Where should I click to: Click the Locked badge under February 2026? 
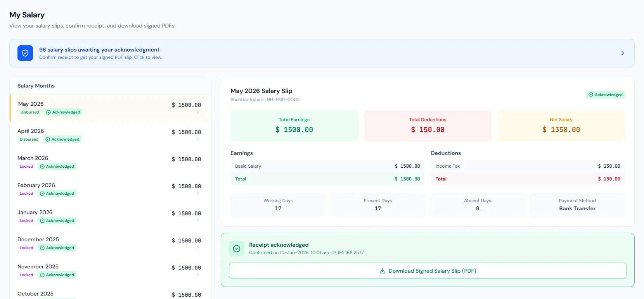coord(26,194)
